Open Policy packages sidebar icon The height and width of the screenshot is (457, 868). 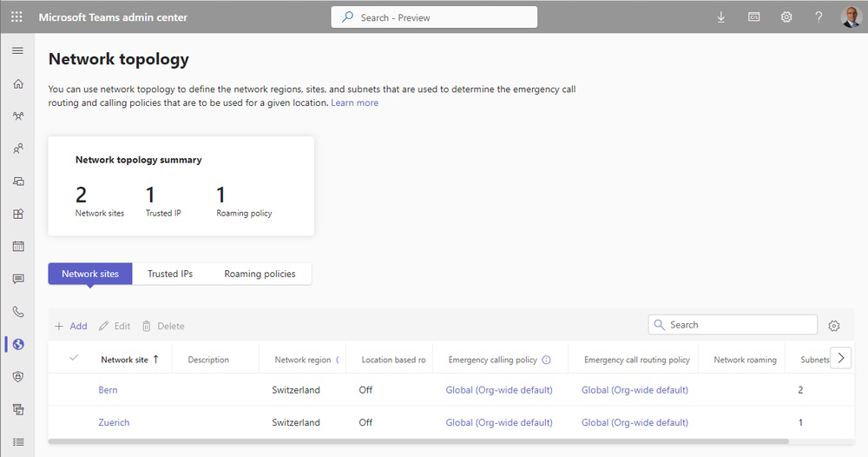(x=18, y=409)
